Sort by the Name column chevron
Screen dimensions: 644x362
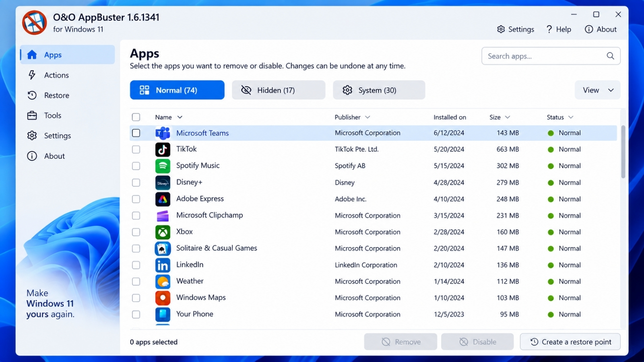pos(180,117)
